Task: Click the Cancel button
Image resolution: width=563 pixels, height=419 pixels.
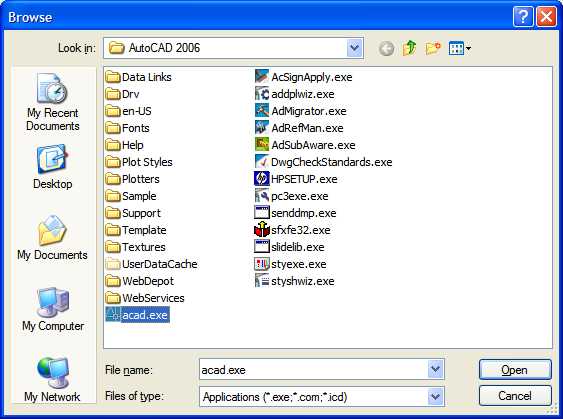Action: (x=515, y=396)
